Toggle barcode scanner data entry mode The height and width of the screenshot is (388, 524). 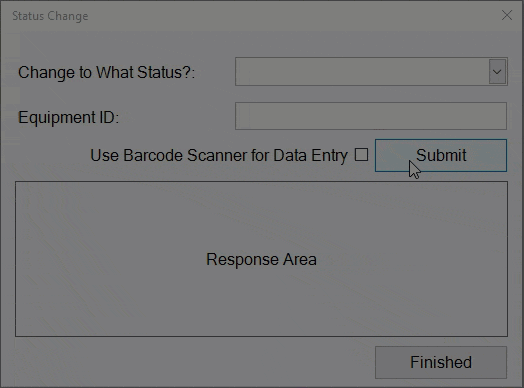click(361, 155)
